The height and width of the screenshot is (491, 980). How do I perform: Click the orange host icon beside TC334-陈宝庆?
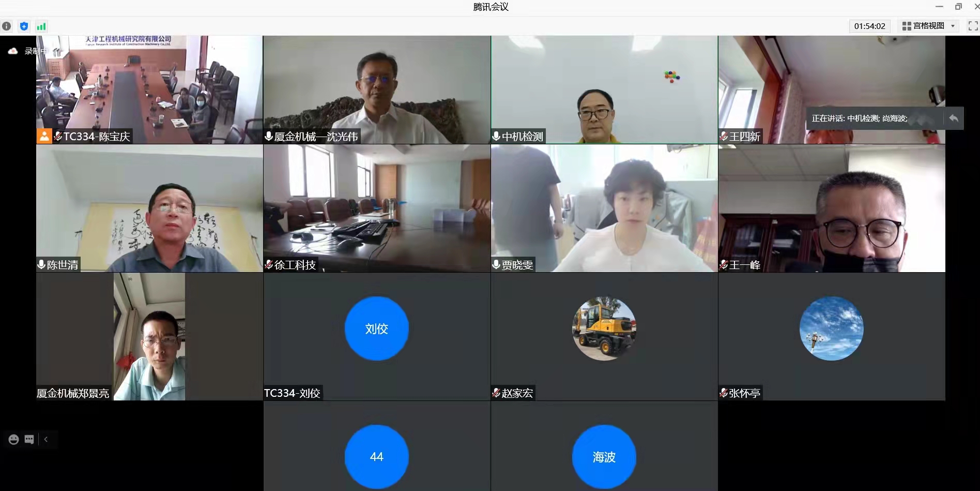coord(44,136)
